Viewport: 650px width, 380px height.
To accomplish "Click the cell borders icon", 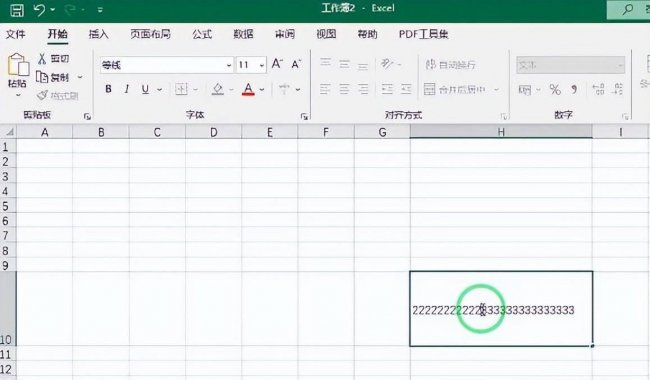I will click(181, 89).
